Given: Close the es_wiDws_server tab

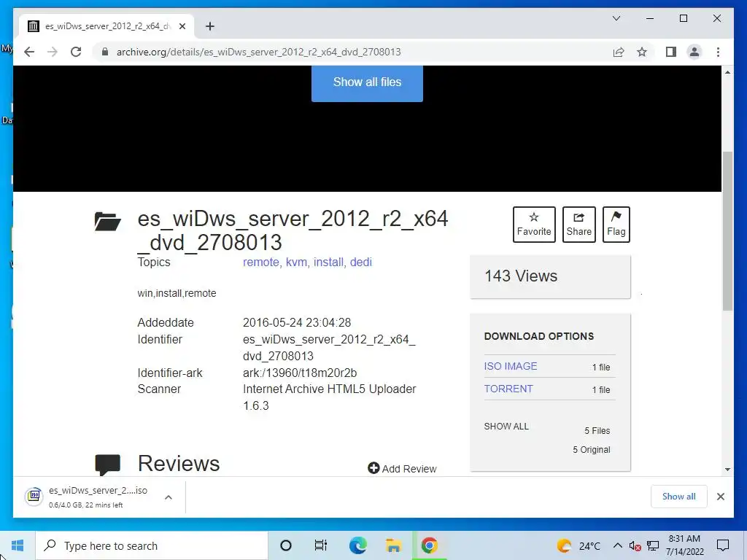Looking at the screenshot, I should click(182, 26).
